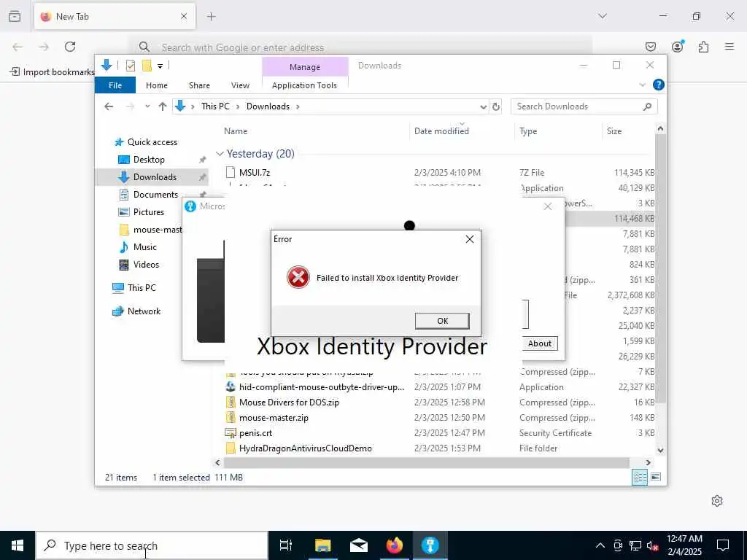Expand the ribbon with chevron
The width and height of the screenshot is (747, 560).
642,85
